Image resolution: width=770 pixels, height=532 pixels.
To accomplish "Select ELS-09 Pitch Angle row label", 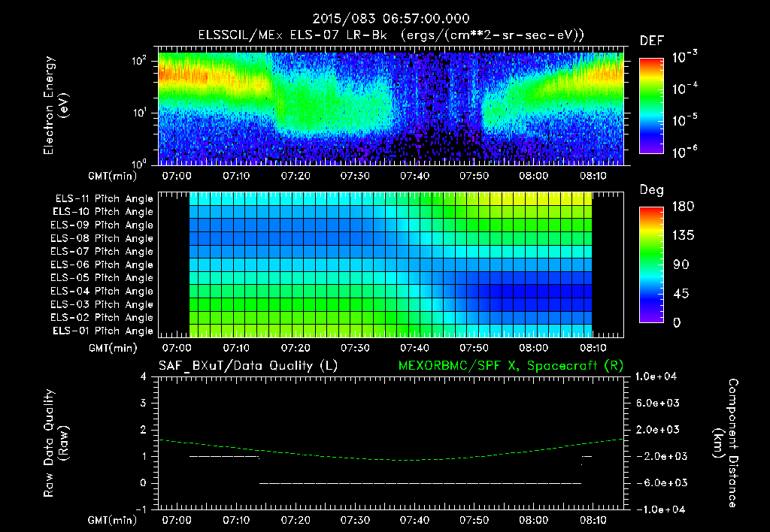I will (x=102, y=225).
